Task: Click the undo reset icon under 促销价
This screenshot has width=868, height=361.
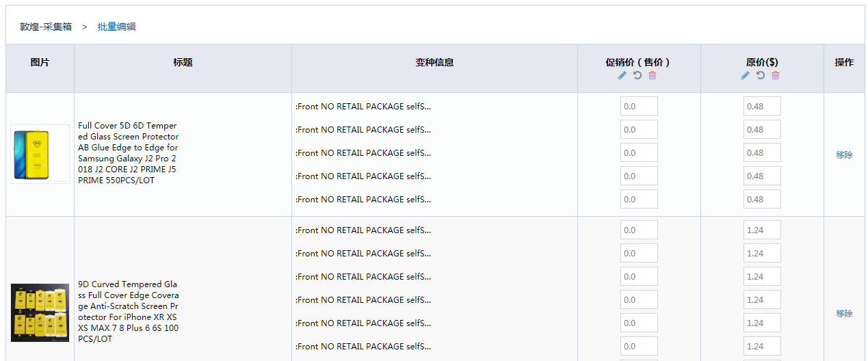Action: tap(637, 75)
